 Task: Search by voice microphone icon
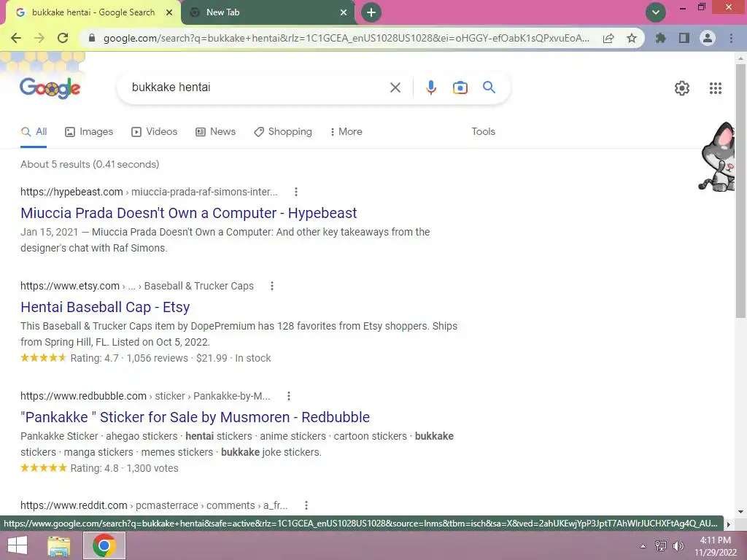point(430,87)
